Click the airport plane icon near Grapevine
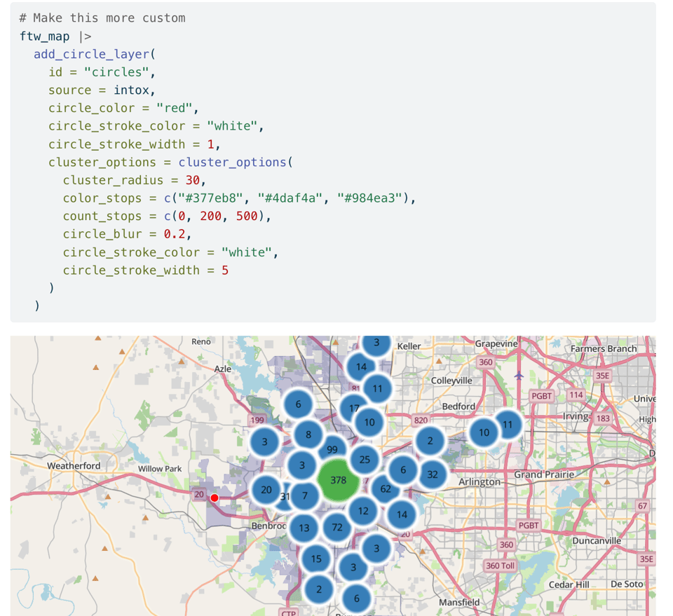 click(x=519, y=375)
